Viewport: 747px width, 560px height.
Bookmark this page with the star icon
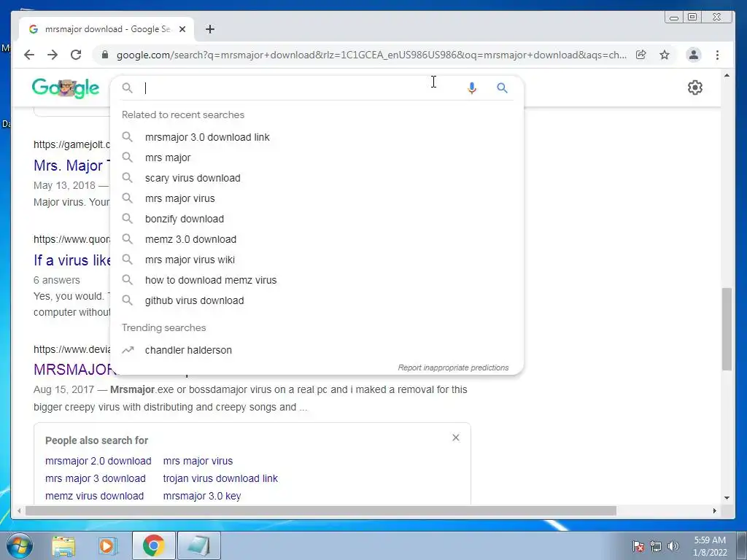665,55
